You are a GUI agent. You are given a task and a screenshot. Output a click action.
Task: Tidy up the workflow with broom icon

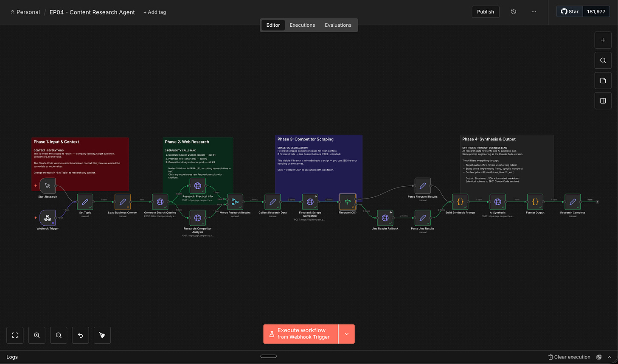102,335
